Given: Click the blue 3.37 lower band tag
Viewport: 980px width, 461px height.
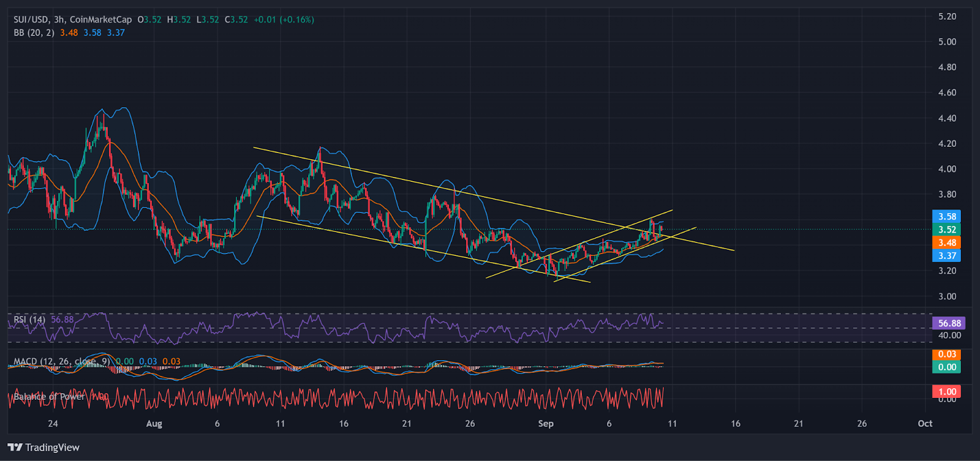Looking at the screenshot, I should 947,255.
